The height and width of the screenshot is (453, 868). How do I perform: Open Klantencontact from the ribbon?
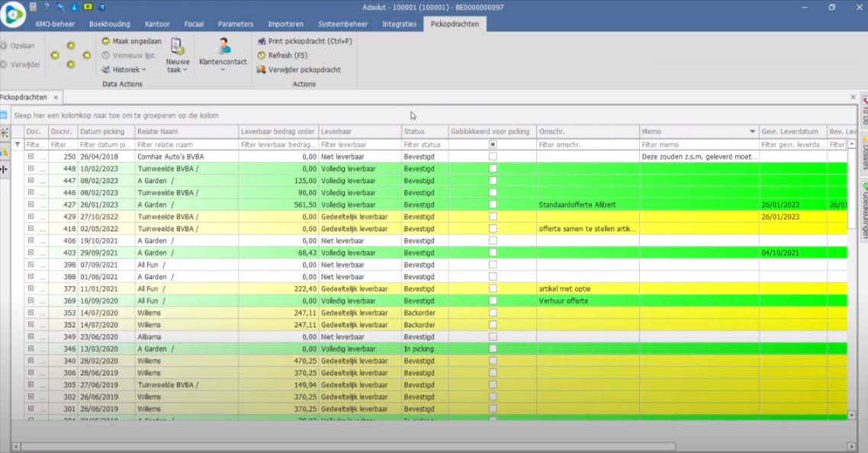223,54
